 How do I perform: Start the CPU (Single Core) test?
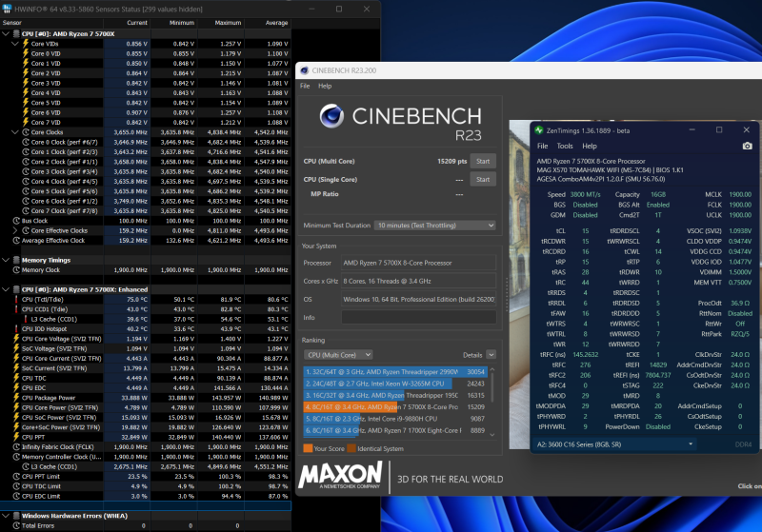tap(483, 179)
